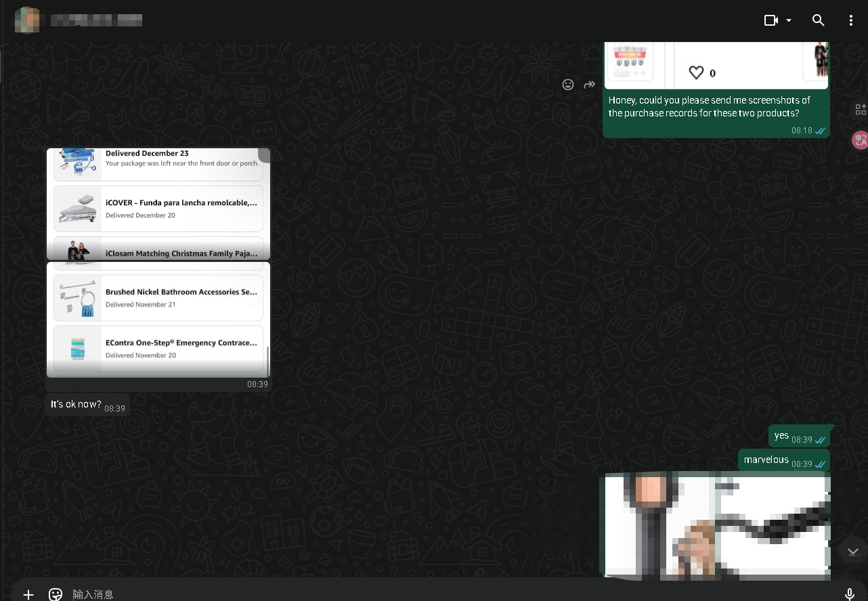The image size is (868, 601).
Task: Click the red translate icon on right edge
Action: pos(860,140)
